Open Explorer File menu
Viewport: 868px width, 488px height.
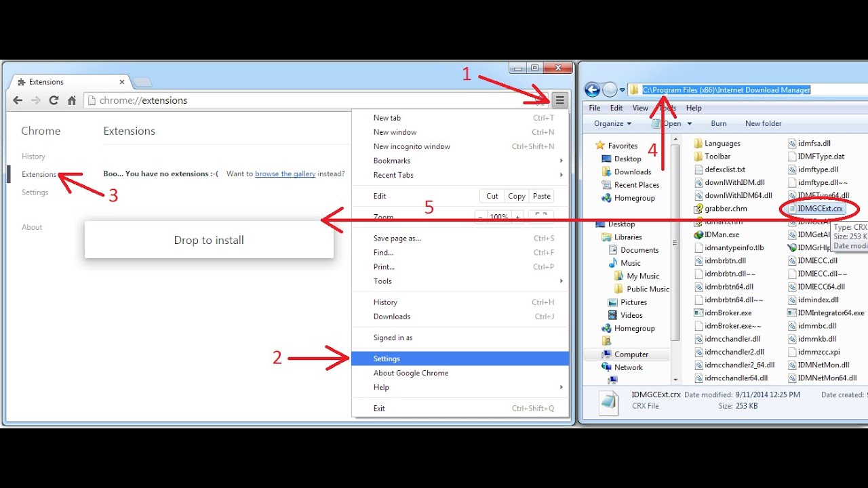(x=595, y=108)
